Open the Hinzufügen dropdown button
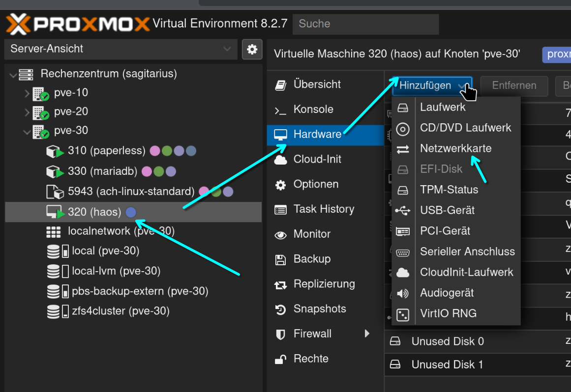 click(432, 86)
